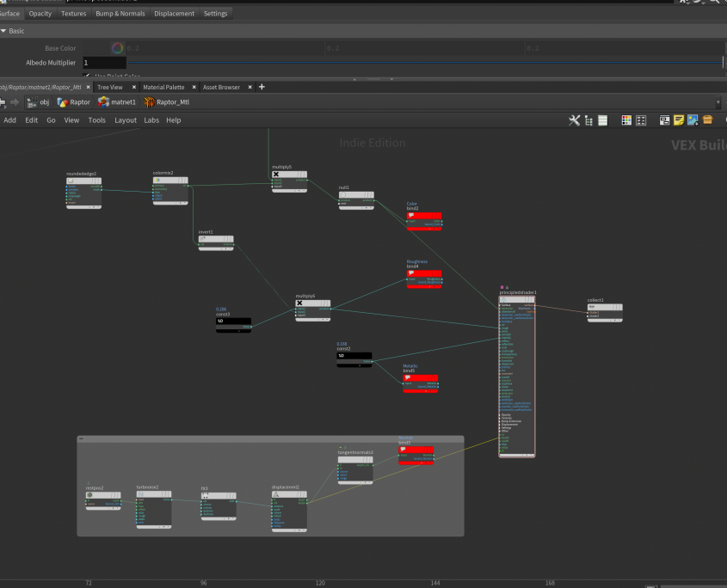Image resolution: width=727 pixels, height=588 pixels.
Task: Switch to the Material Palette tab
Action: (163, 87)
